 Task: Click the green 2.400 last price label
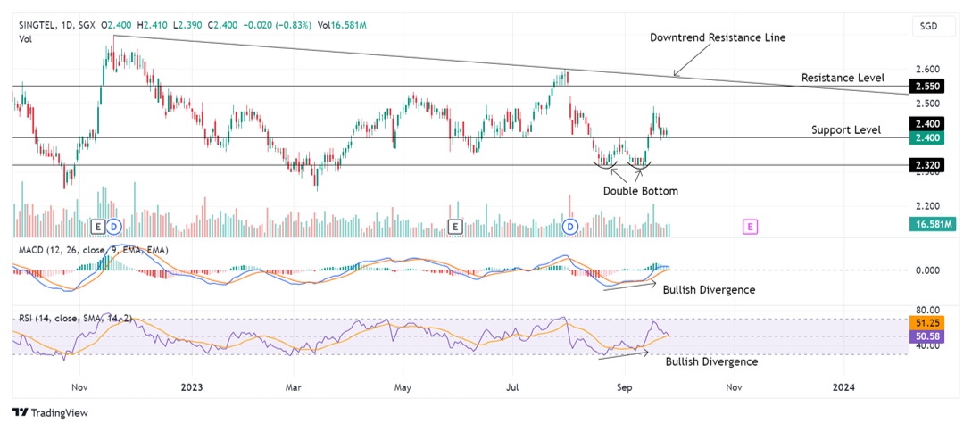(926, 137)
